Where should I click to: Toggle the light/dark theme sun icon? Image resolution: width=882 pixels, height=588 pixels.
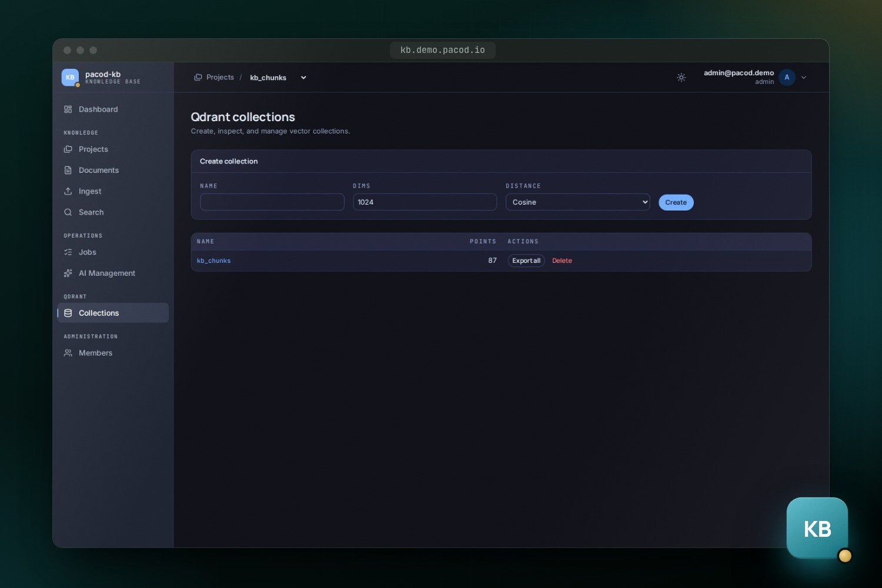click(x=681, y=78)
